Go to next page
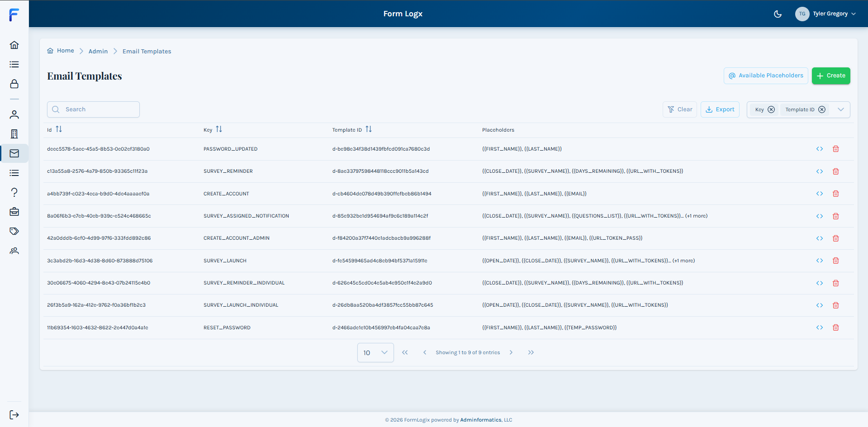Viewport: 868px width, 427px height. pos(511,352)
